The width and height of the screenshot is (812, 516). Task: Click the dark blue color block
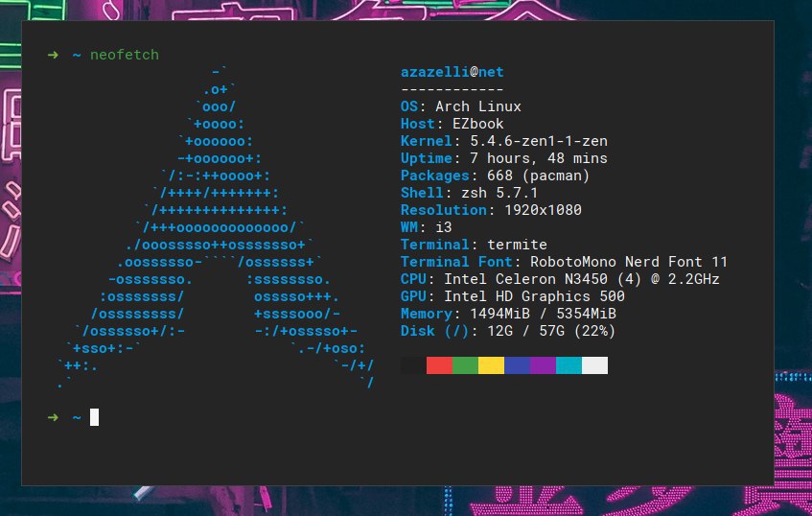(517, 365)
